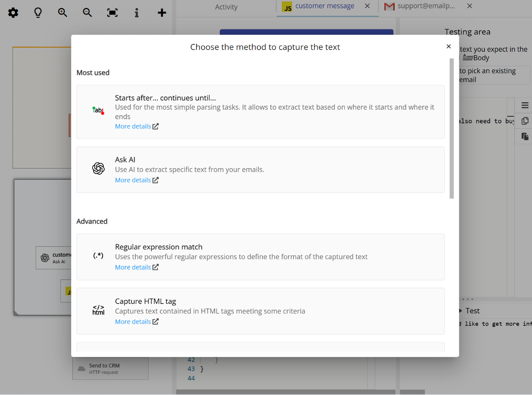Click the OpenAI icon next to Ask AI
This screenshot has width=532, height=395.
[98, 168]
